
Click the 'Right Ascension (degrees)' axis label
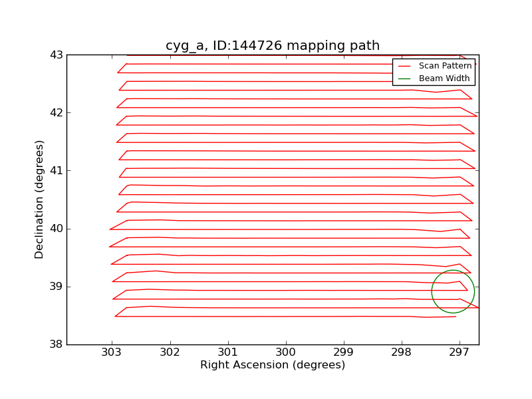click(x=273, y=365)
